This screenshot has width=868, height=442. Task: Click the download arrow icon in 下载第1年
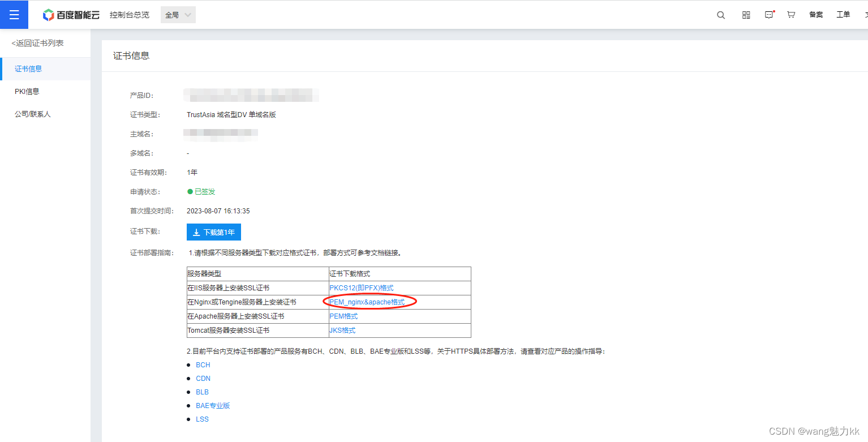click(196, 232)
